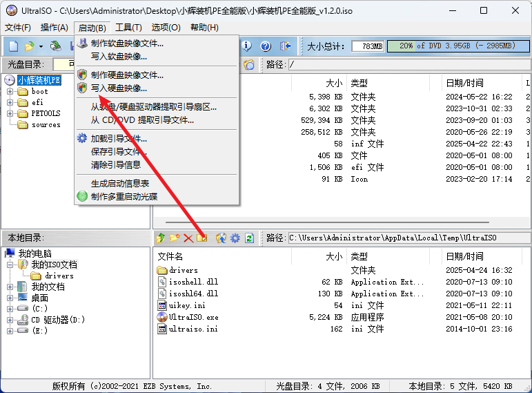
Task: Select the isoshl64.dll file
Action: (x=193, y=294)
